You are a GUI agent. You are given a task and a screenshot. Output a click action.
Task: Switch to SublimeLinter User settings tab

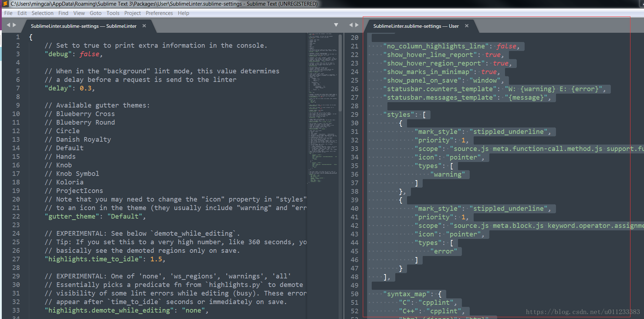[416, 26]
